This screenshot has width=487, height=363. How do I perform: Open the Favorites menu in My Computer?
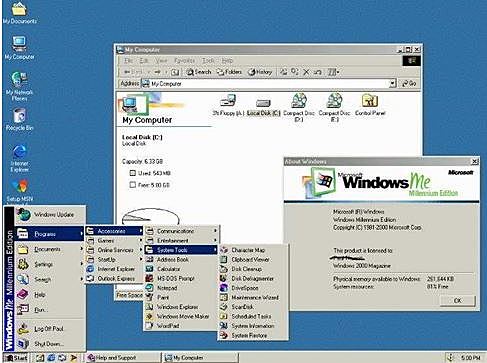coord(184,61)
